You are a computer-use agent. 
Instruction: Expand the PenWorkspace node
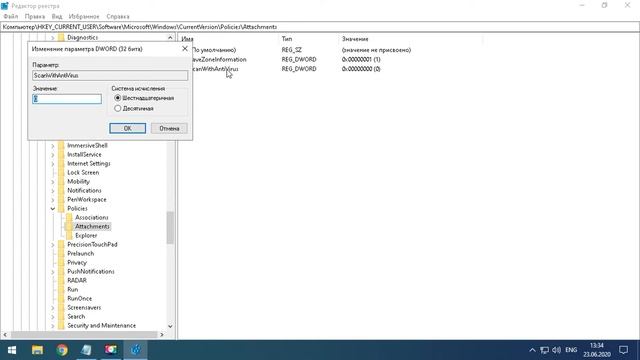53,200
